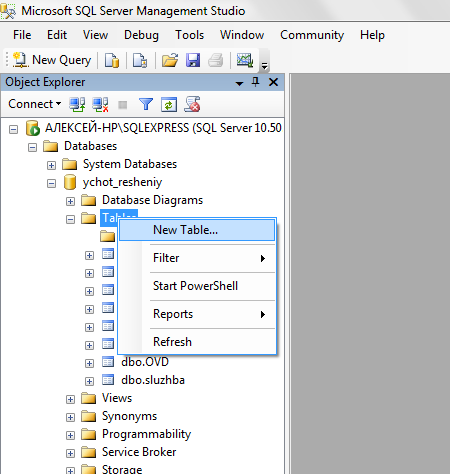Image resolution: width=450 pixels, height=476 pixels.
Task: Click the Connect Object Explorer icon
Action: tap(77, 104)
